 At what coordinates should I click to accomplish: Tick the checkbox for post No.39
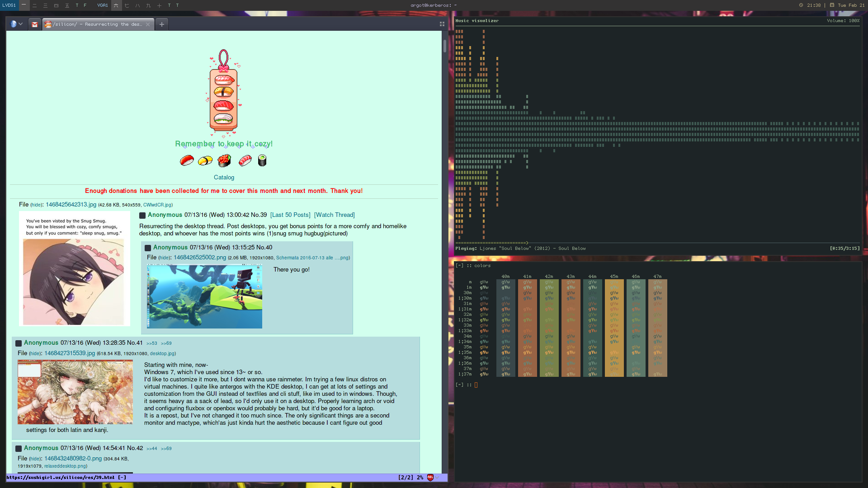point(142,216)
